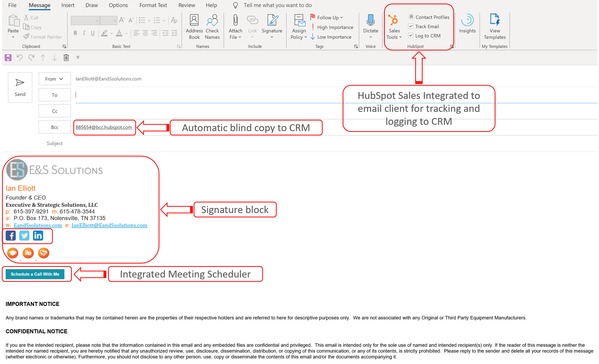599x364 pixels.
Task: Click the Next Item down arrow
Action: (54, 58)
